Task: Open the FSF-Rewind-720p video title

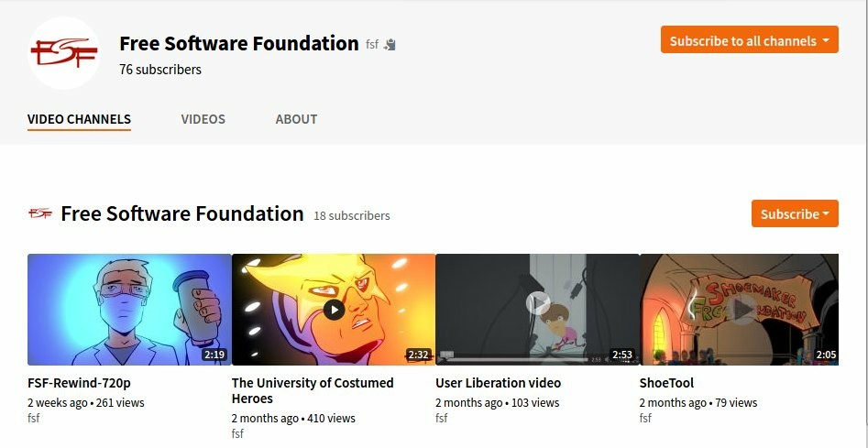Action: (x=79, y=383)
